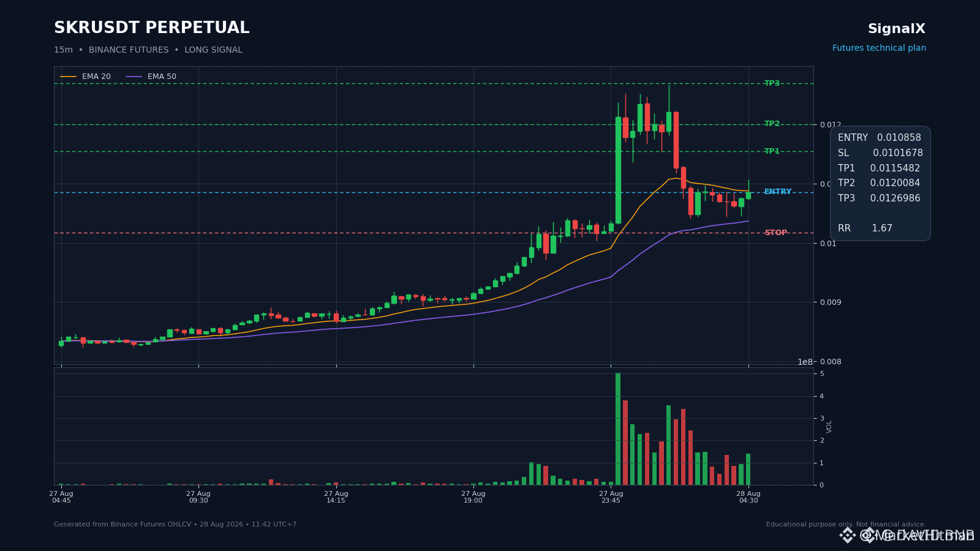This screenshot has width=980, height=551.
Task: Click the SL label in info box
Action: [843, 153]
